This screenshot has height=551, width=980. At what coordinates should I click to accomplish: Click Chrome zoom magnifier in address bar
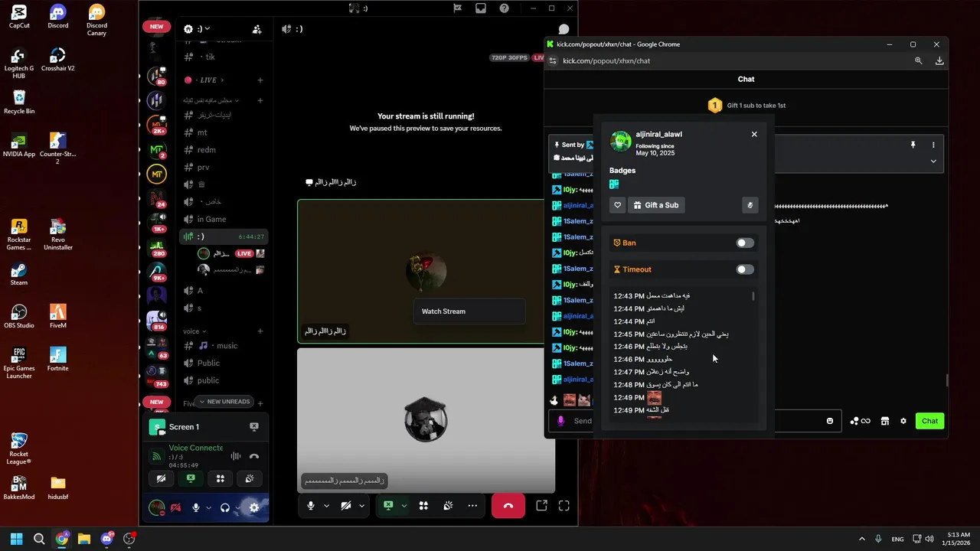(x=918, y=60)
